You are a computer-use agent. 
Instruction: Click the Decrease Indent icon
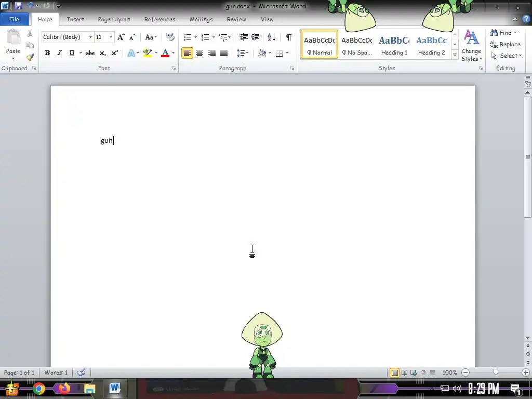[x=244, y=37]
